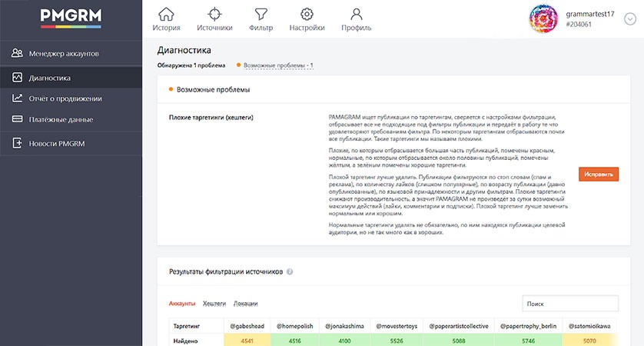
Task: Open the Настройки gear icon
Action: point(307,15)
